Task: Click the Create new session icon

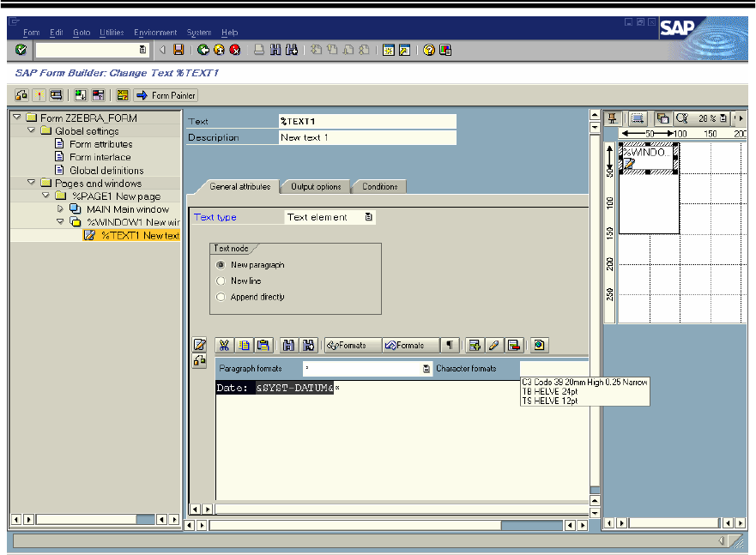Action: 388,50
